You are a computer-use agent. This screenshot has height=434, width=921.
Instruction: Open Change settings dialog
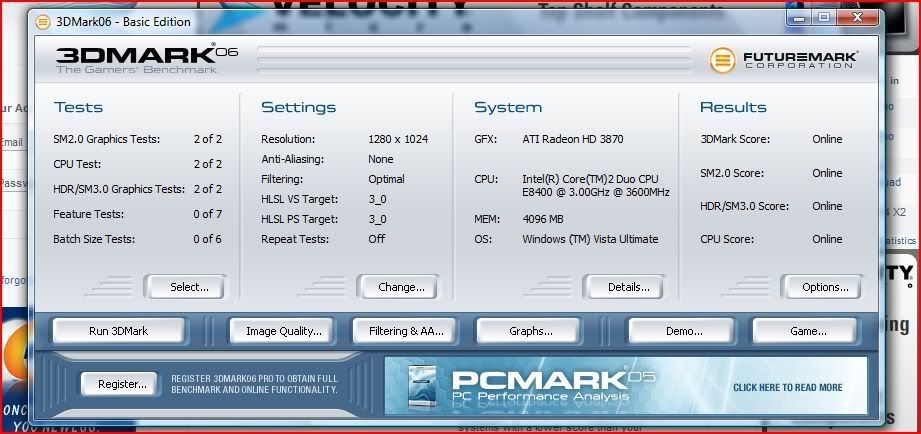398,287
